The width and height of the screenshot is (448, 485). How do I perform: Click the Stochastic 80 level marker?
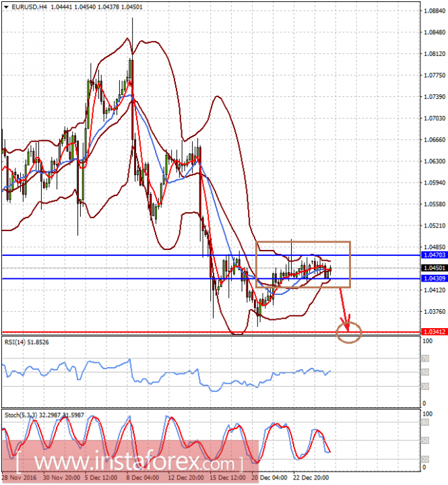(425, 422)
